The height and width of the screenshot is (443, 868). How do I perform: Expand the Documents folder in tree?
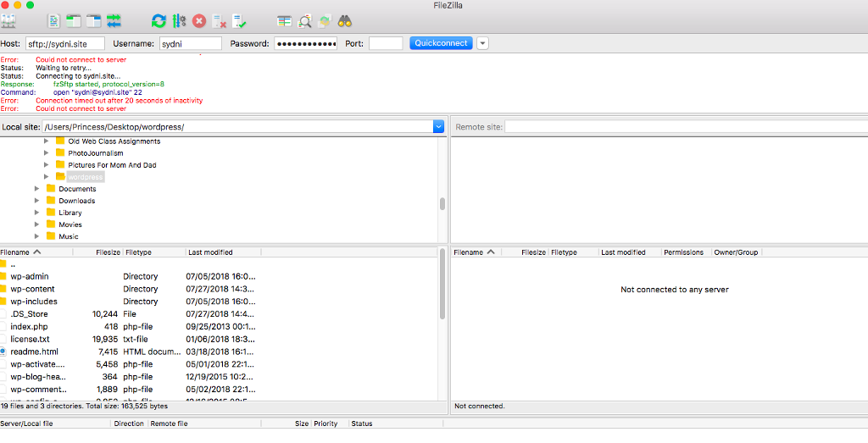point(37,189)
